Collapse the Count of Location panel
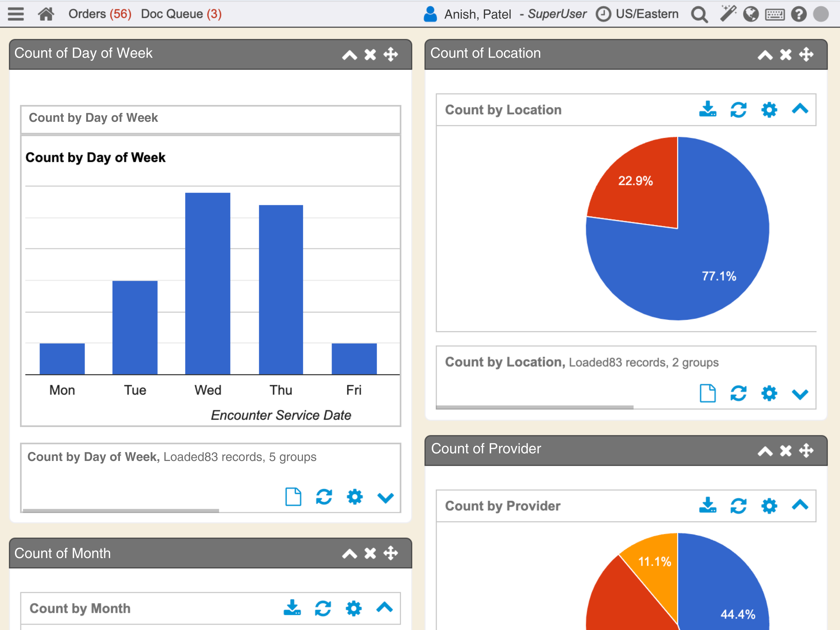Image resolution: width=840 pixels, height=630 pixels. tap(765, 55)
